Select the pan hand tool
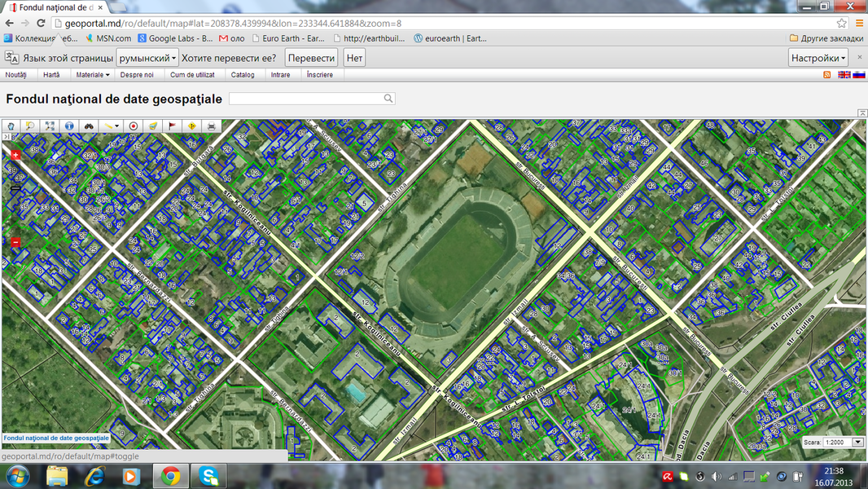 11,126
